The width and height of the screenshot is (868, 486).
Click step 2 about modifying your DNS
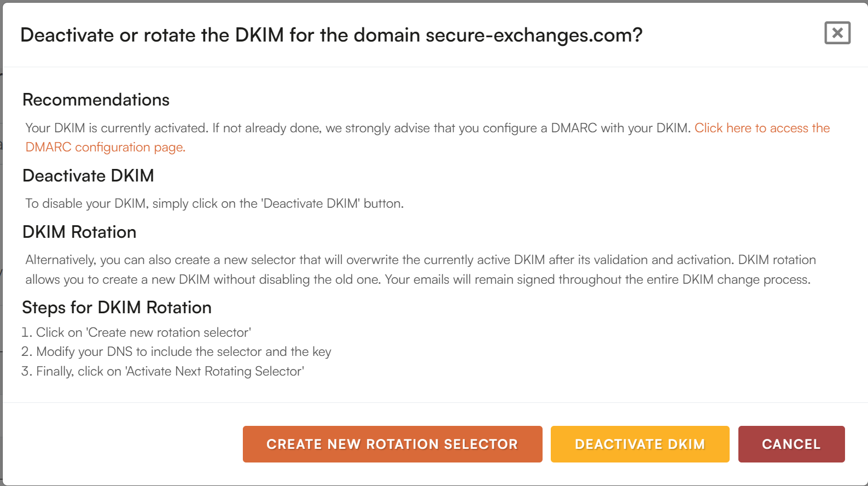[176, 352]
